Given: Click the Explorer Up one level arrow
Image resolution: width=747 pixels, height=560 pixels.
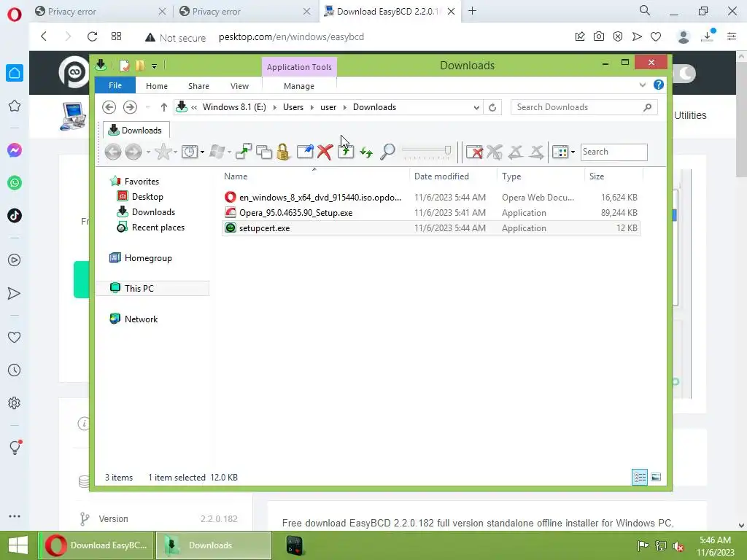Looking at the screenshot, I should [164, 107].
